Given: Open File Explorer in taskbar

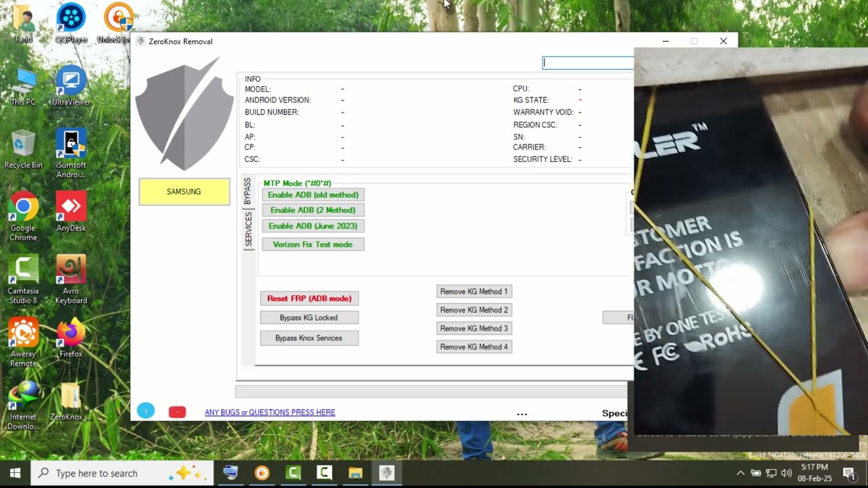Looking at the screenshot, I should pos(355,473).
